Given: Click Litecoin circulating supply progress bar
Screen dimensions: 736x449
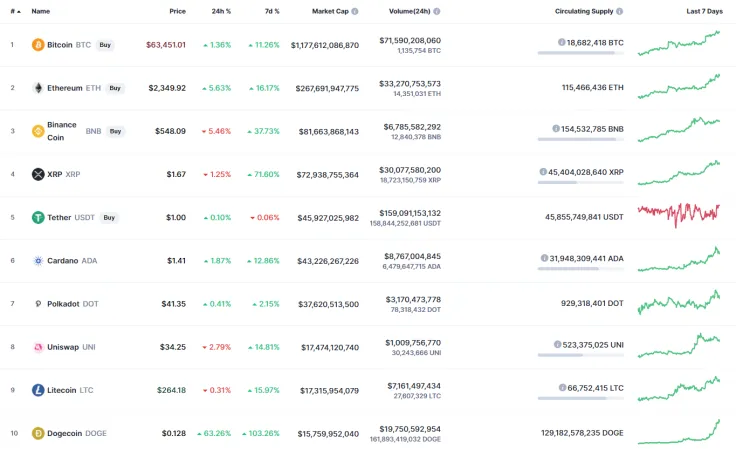Looking at the screenshot, I should point(581,398).
